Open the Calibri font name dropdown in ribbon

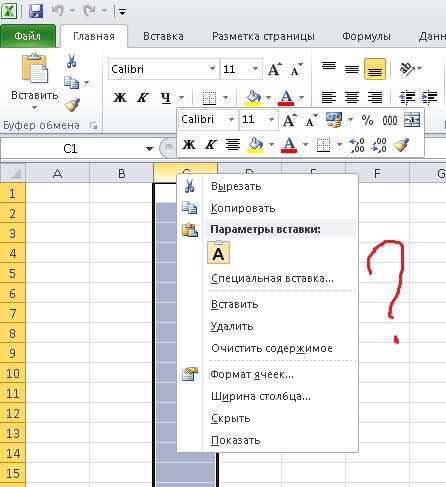point(212,69)
